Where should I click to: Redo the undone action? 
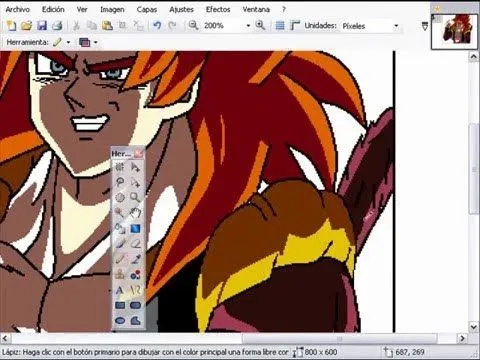[x=172, y=25]
